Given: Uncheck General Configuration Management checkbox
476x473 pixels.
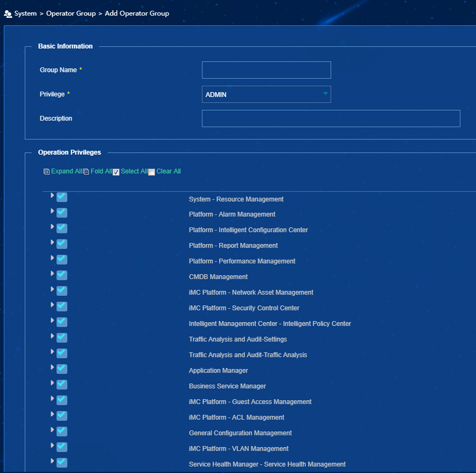Looking at the screenshot, I should click(62, 431).
